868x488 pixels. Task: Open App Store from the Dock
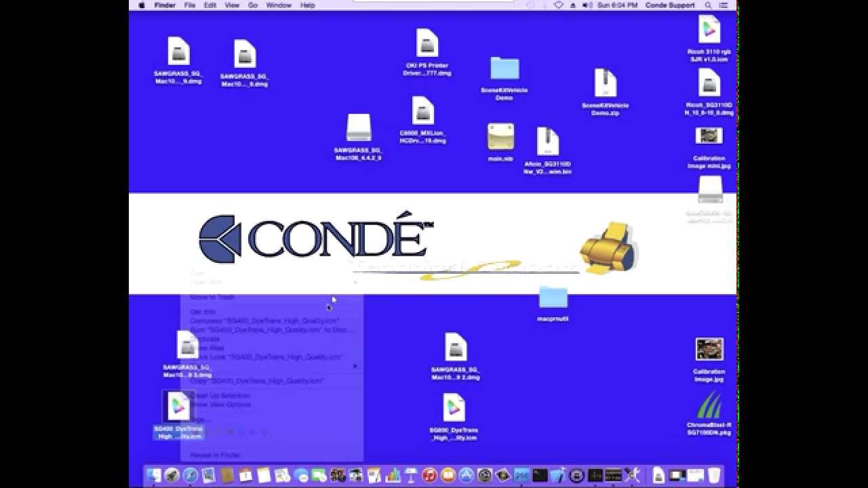tap(466, 475)
